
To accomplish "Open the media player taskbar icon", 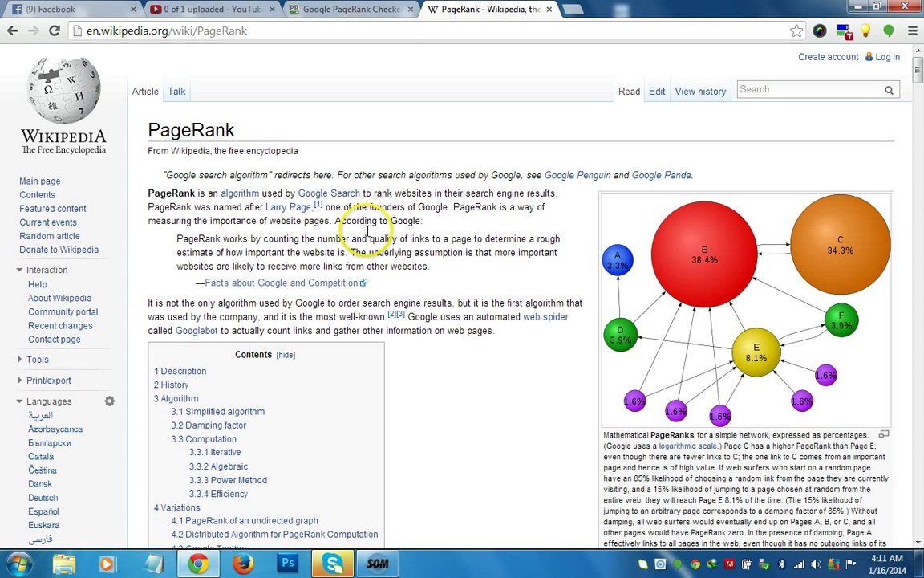I will [x=107, y=564].
